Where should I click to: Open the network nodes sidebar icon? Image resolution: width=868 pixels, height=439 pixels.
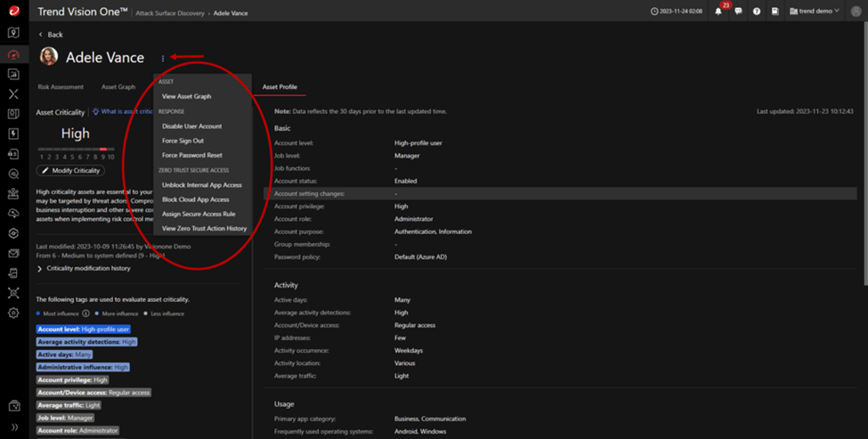[14, 293]
